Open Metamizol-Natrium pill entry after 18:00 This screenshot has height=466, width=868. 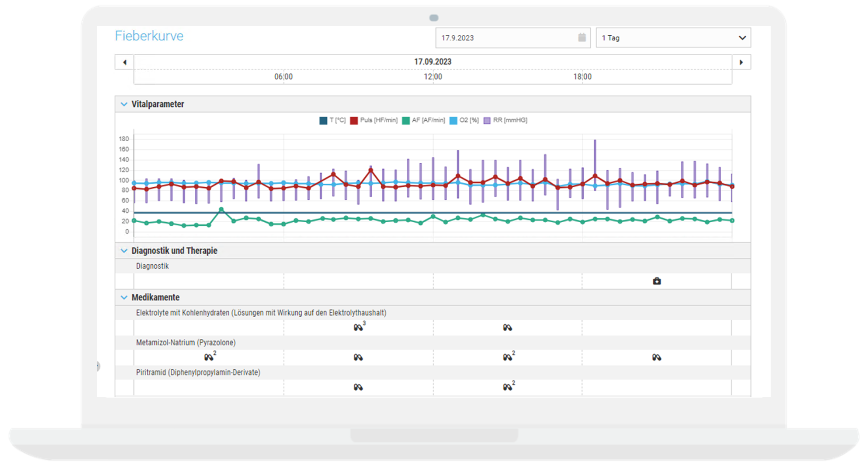(x=657, y=357)
